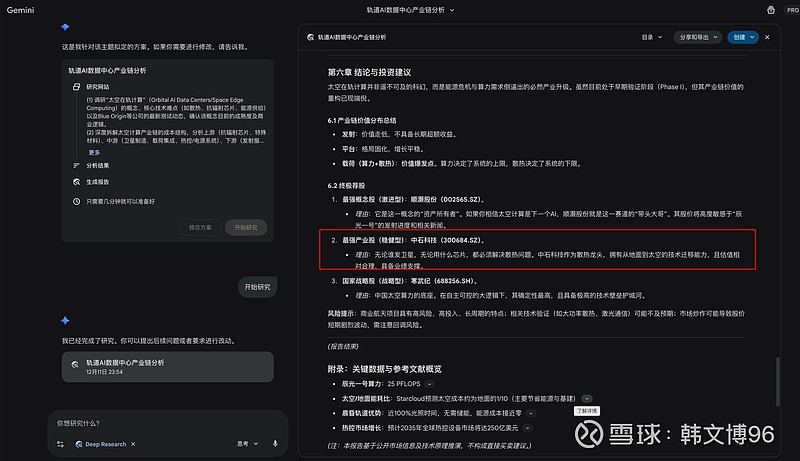Click the 了解详情 tooltip label
This screenshot has height=461, width=800.
coord(587,411)
